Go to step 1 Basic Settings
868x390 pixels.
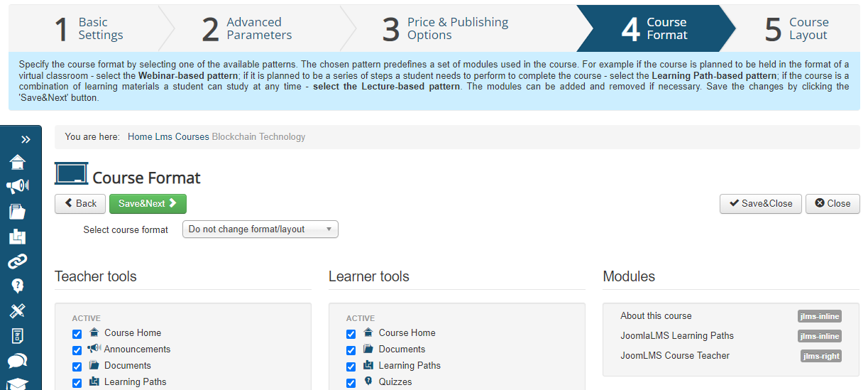(x=89, y=29)
